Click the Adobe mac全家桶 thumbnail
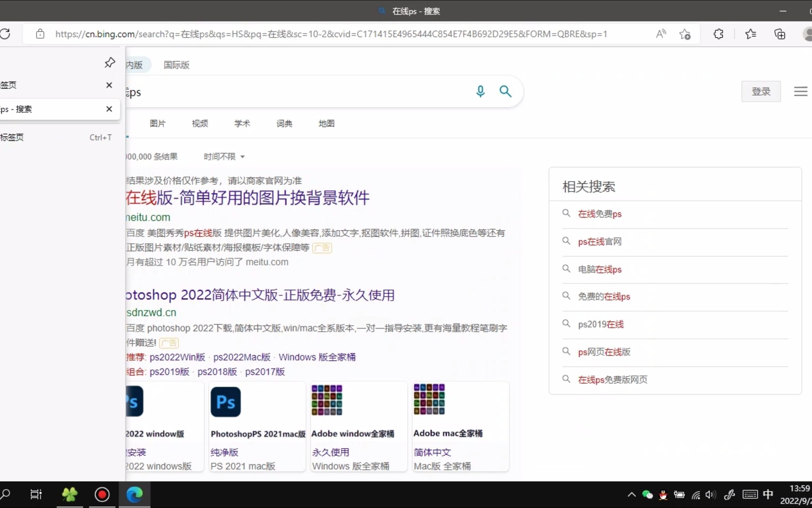This screenshot has width=812, height=508. pos(429,399)
